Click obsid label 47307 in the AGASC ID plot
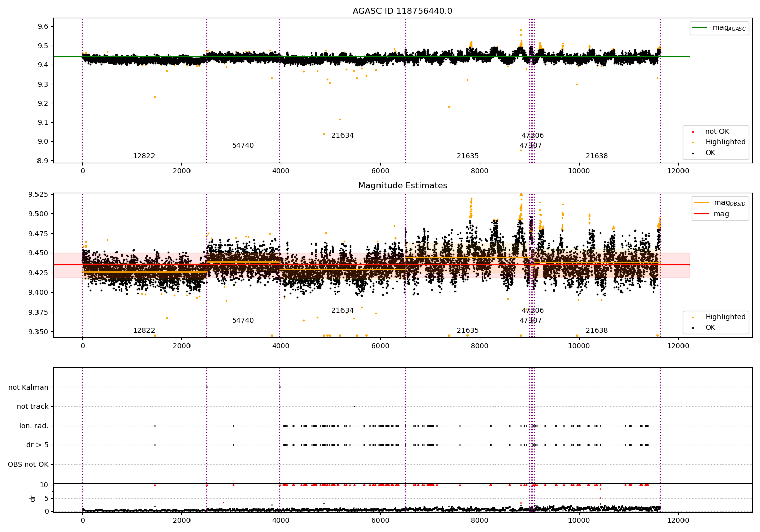The width and height of the screenshot is (760, 532). [530, 146]
